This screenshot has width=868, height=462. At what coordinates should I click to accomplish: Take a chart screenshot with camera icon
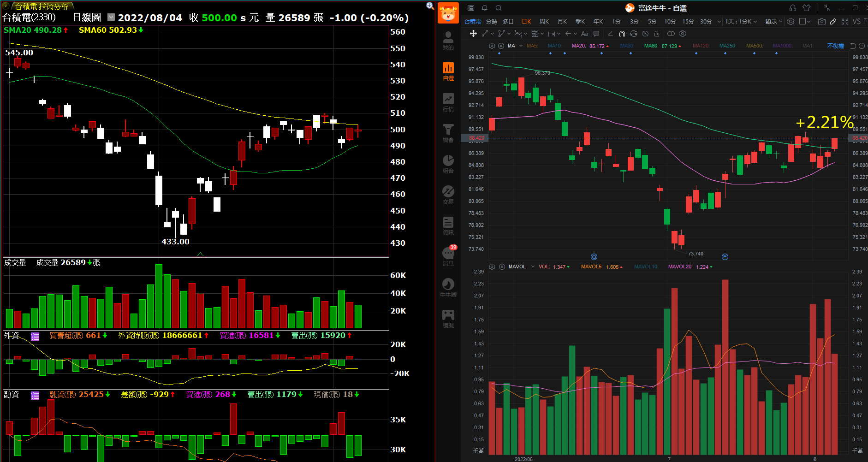click(821, 21)
